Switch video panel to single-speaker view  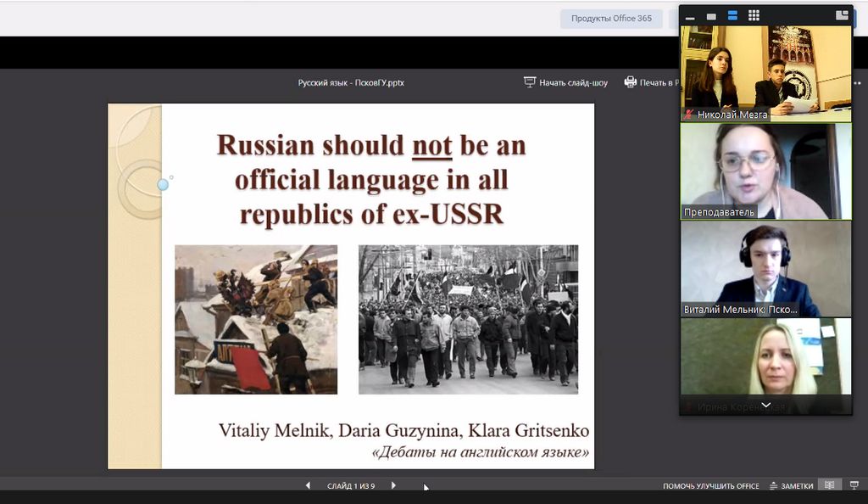[x=711, y=16]
